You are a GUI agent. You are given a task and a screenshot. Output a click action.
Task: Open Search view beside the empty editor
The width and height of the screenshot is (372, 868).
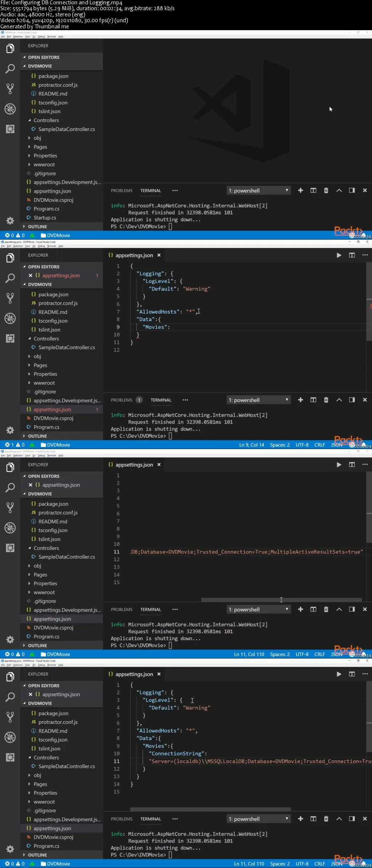coord(10,68)
